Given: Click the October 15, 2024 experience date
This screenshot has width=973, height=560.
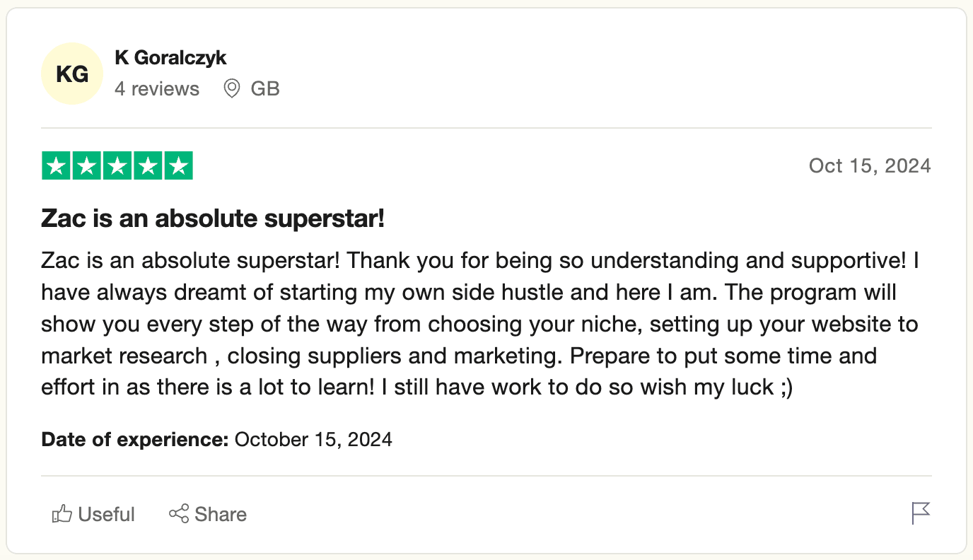Looking at the screenshot, I should [x=313, y=440].
